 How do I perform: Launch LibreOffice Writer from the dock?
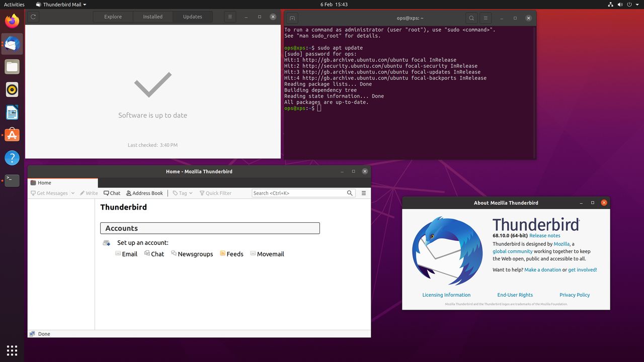(x=12, y=112)
